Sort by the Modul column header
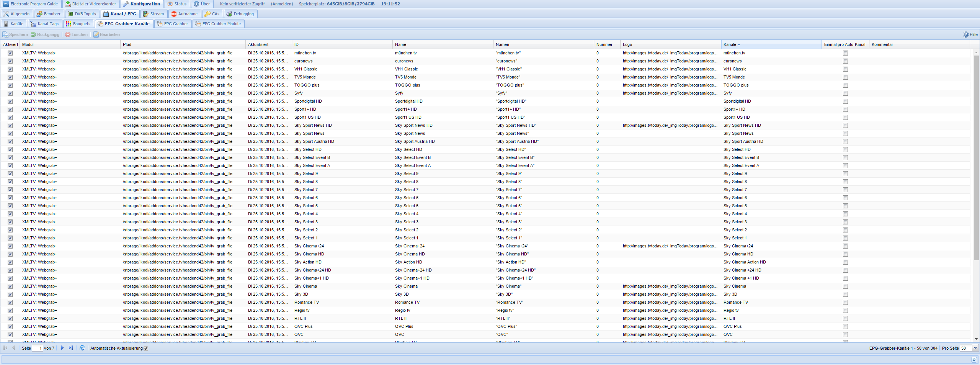 coord(70,44)
